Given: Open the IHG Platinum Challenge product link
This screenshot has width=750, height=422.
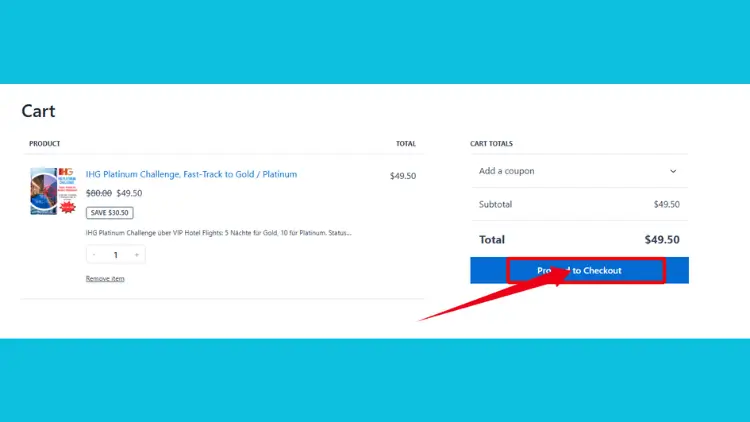Looking at the screenshot, I should tap(191, 174).
